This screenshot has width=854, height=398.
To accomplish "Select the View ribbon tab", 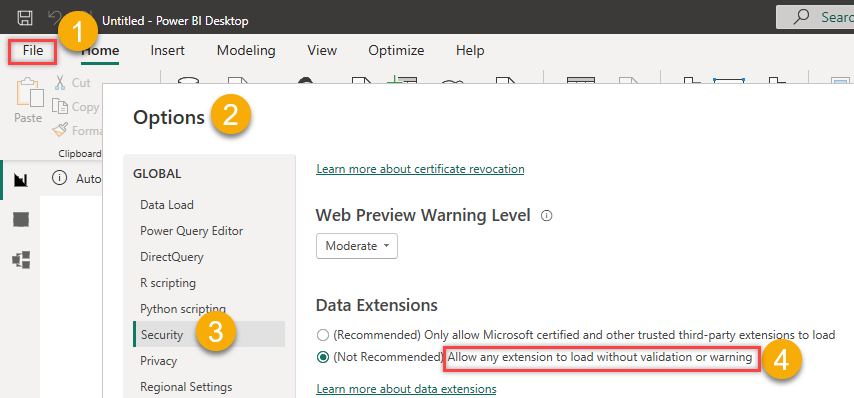I will pyautogui.click(x=322, y=51).
